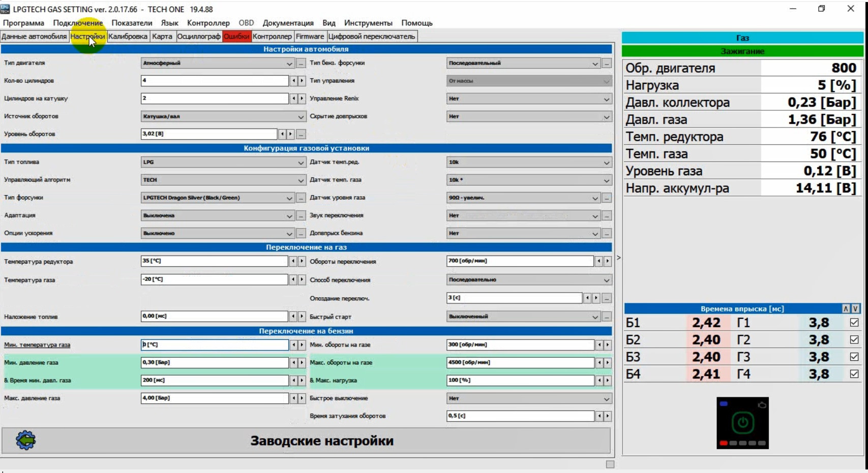Open the '...' button next to Адаптация
868x473 pixels.
[x=301, y=216]
